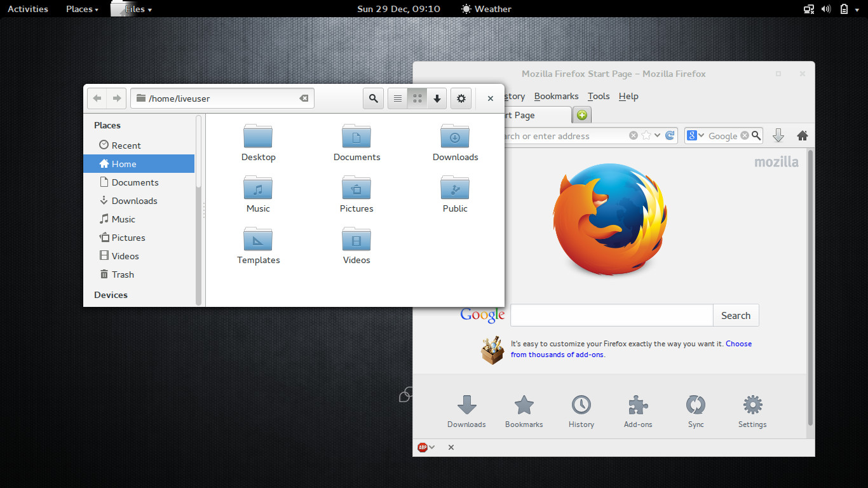Open Bookmarks from start page launcher
868x488 pixels.
click(524, 412)
